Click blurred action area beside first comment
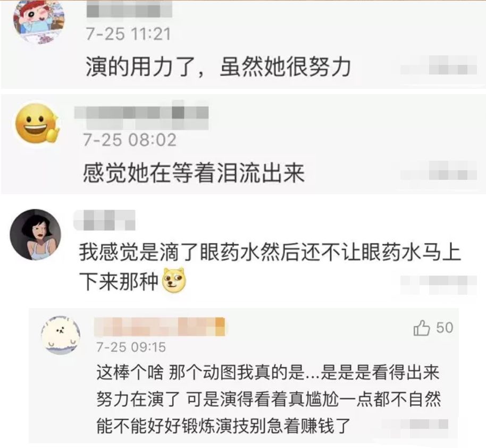 (x=439, y=65)
